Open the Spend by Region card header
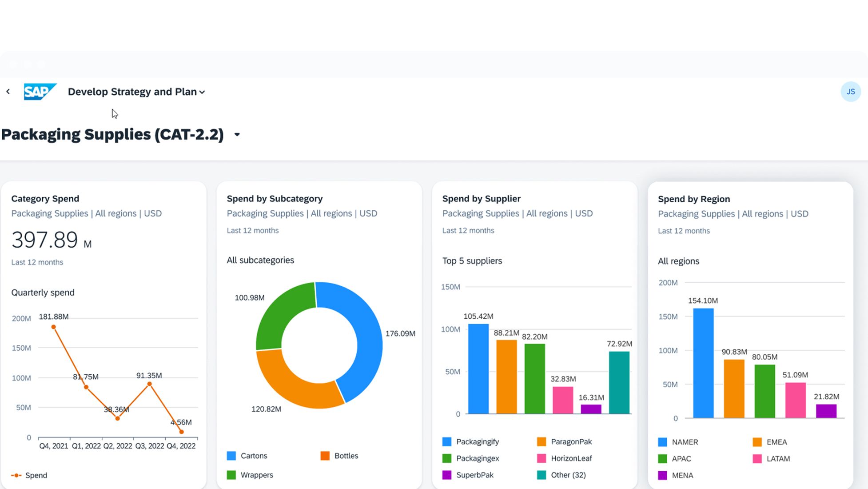The height and width of the screenshot is (489, 868). coord(693,199)
